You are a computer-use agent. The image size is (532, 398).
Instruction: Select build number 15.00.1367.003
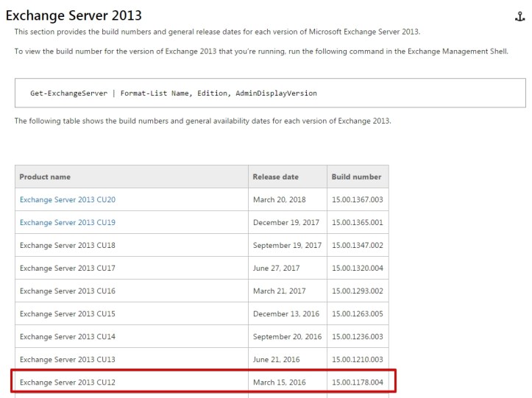click(x=357, y=199)
